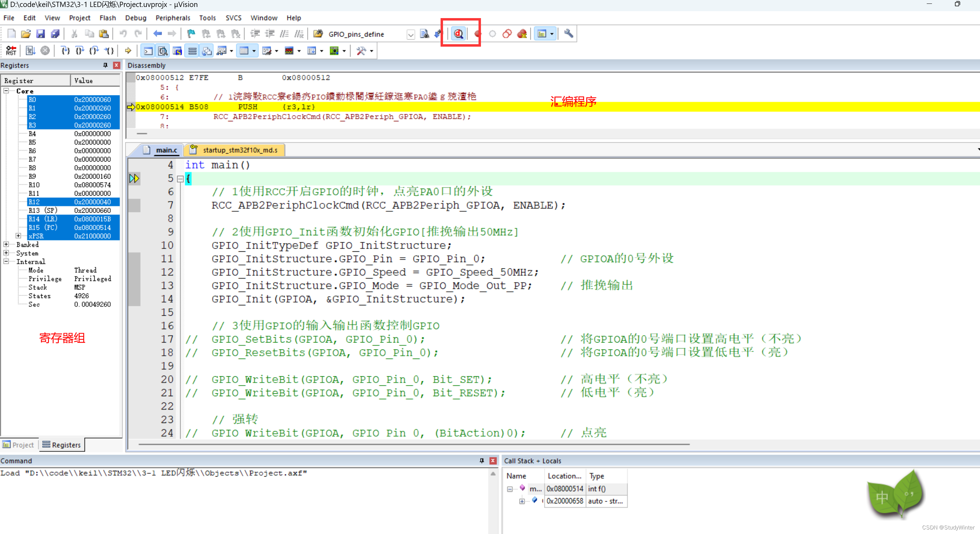
Task: Click the Location column header in Call Stack
Action: point(564,476)
